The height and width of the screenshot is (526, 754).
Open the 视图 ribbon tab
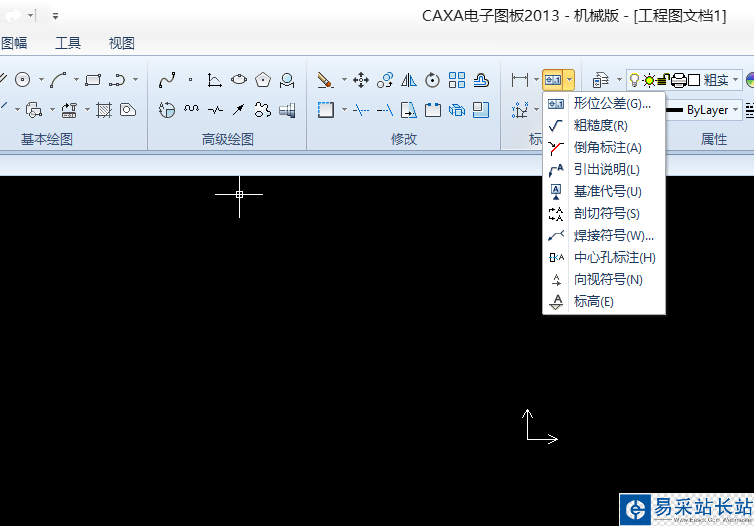coord(122,43)
